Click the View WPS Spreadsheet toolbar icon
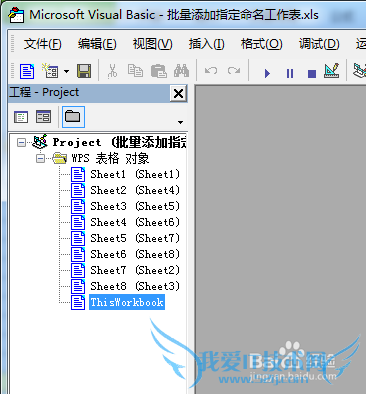This screenshot has height=394, width=366. pos(27,71)
